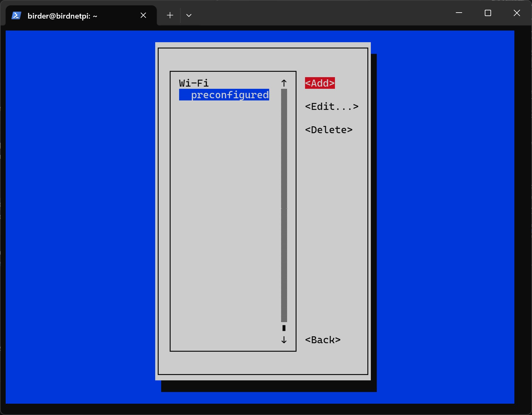The image size is (532, 415).
Task: Expand the terminal profiles dropdown chevron
Action: pos(189,15)
